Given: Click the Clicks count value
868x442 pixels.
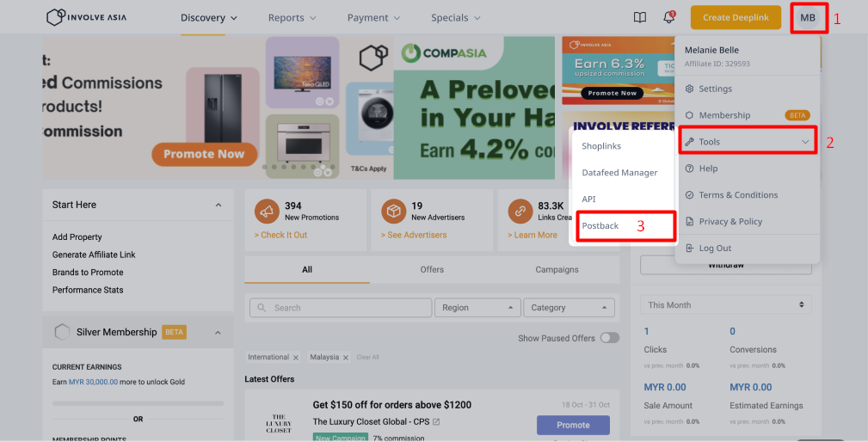Looking at the screenshot, I should [x=647, y=331].
